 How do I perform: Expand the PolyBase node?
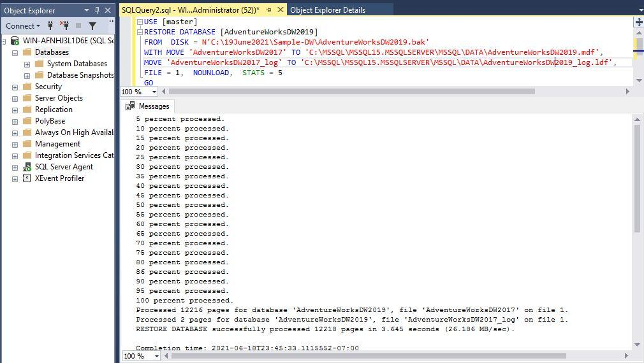point(15,122)
